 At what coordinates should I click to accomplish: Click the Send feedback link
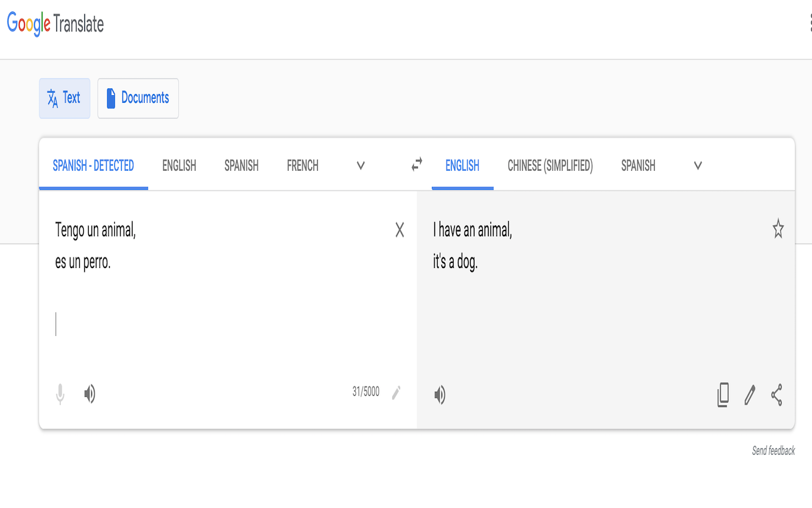(x=773, y=450)
